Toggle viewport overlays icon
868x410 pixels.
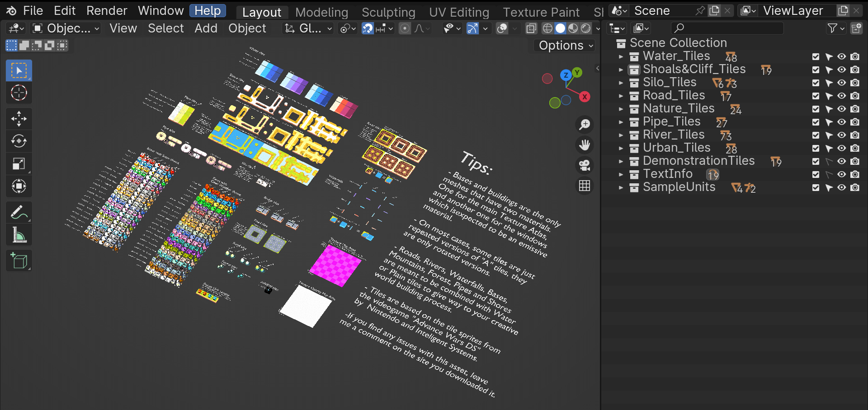pyautogui.click(x=502, y=28)
